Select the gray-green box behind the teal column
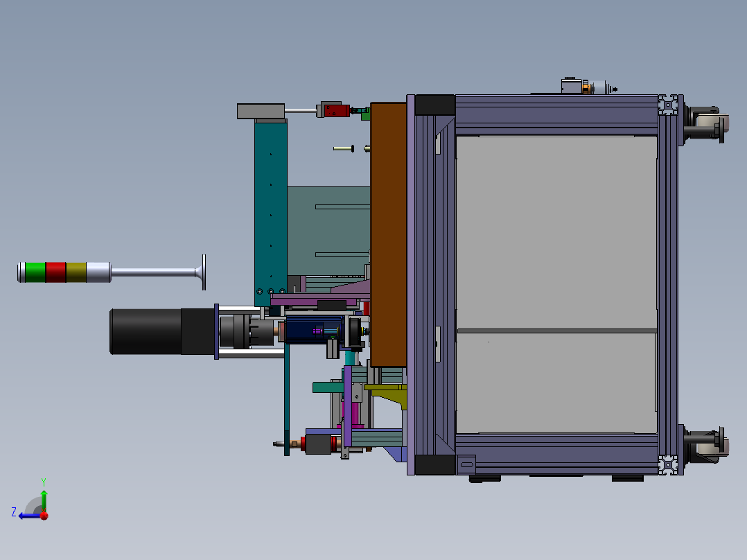The height and width of the screenshot is (560, 747). (x=328, y=231)
